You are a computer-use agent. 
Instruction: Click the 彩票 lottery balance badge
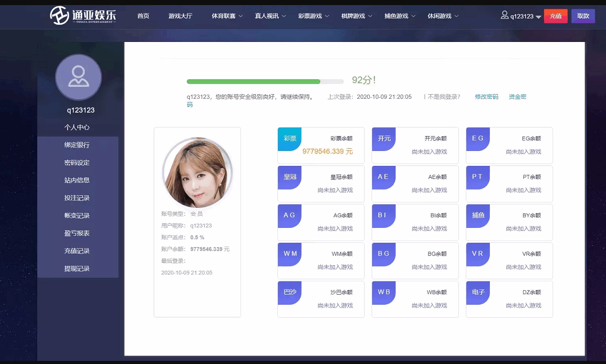click(x=289, y=139)
